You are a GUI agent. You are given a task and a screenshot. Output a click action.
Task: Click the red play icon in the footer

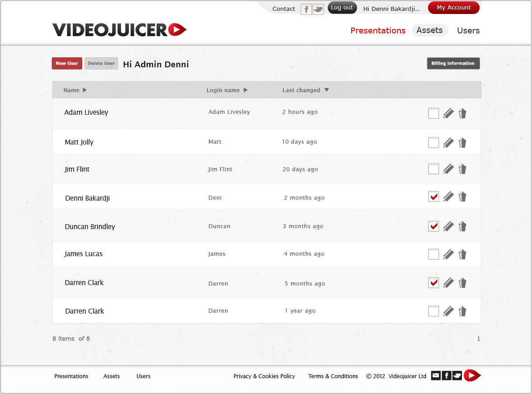[472, 375]
